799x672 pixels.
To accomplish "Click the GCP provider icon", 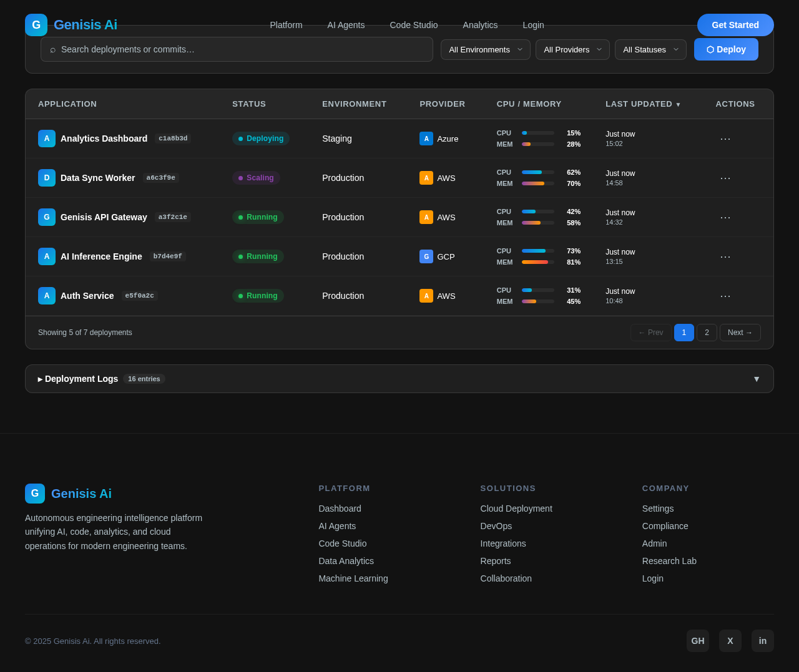I will 426,256.
